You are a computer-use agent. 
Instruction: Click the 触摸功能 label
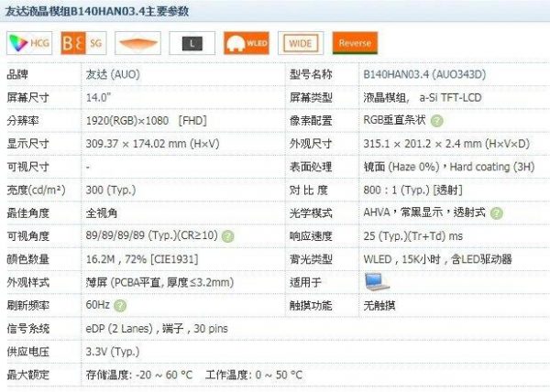click(x=311, y=306)
